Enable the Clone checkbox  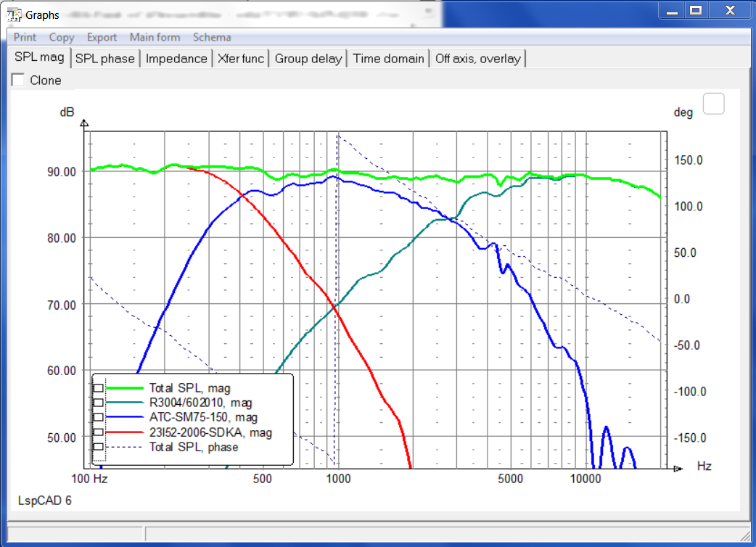click(x=18, y=81)
